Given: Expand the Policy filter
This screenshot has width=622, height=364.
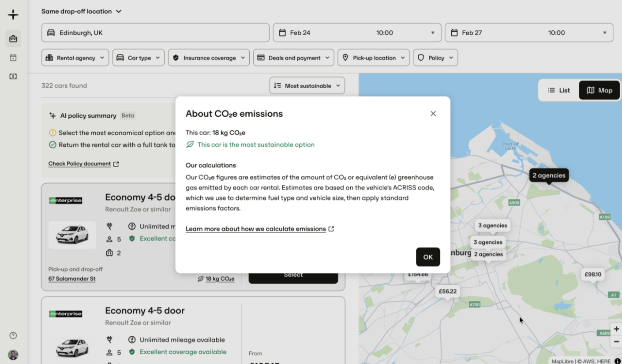Looking at the screenshot, I should point(435,58).
